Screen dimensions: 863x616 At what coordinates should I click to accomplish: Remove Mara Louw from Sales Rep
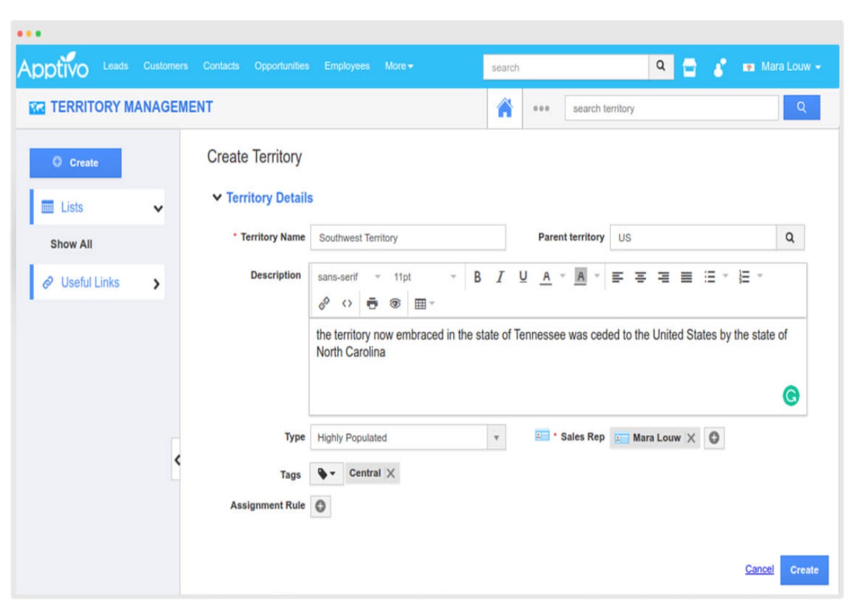691,438
